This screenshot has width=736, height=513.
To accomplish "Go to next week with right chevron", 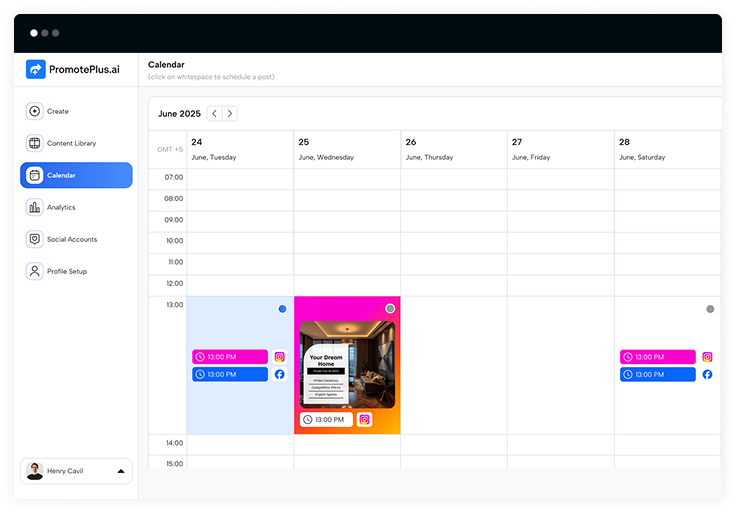I will [230, 114].
